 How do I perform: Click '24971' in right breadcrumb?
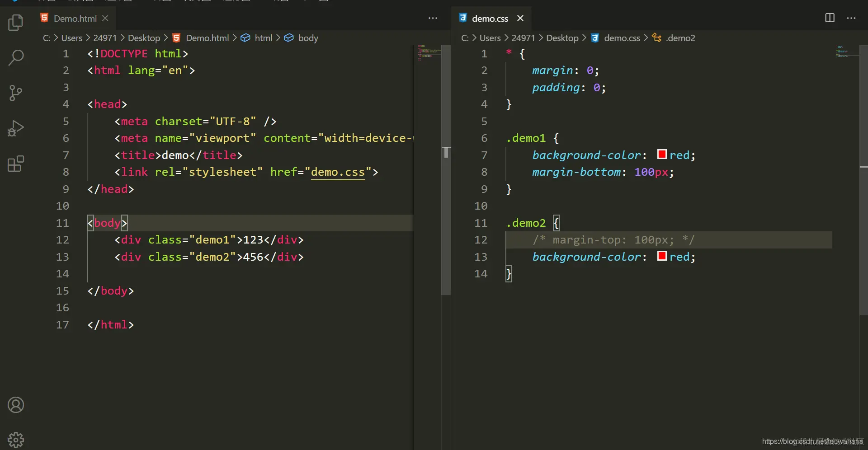[x=523, y=38]
